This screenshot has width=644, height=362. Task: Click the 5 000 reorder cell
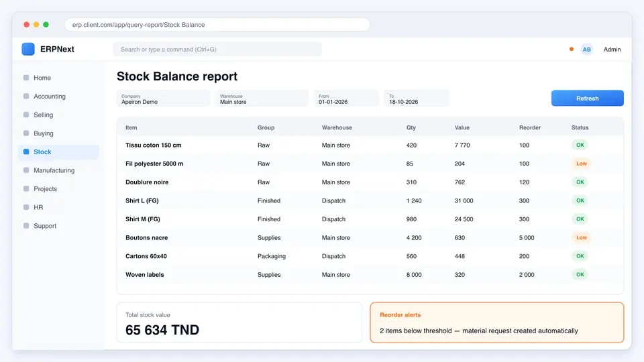527,237
